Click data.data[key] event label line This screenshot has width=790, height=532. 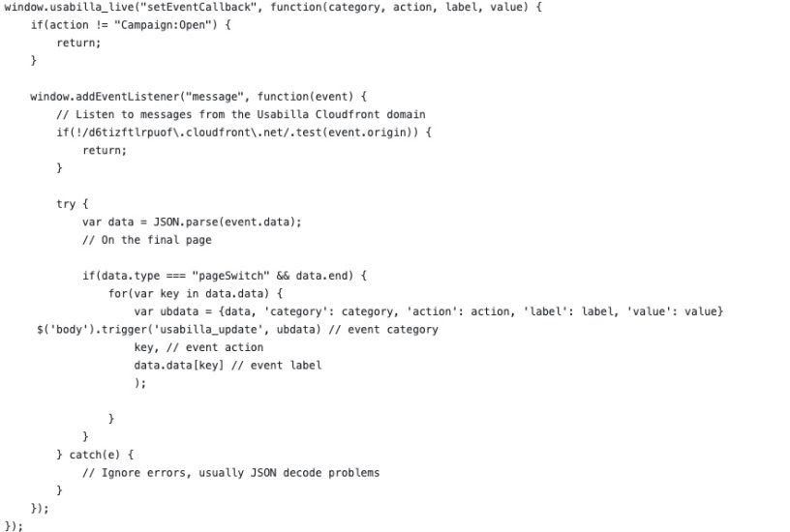pos(228,366)
